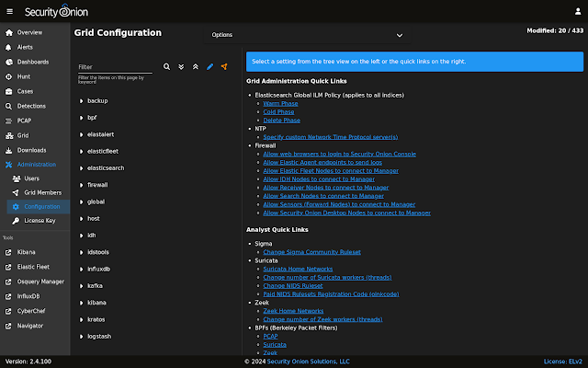Collapse the Administration sidebar section
This screenshot has width=588, height=368.
[35, 164]
